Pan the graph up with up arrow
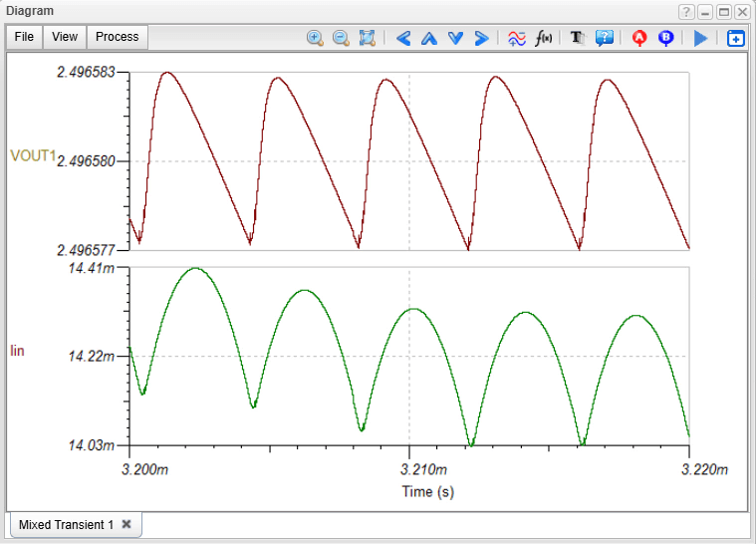Viewport: 756px width, 544px height. click(x=429, y=38)
